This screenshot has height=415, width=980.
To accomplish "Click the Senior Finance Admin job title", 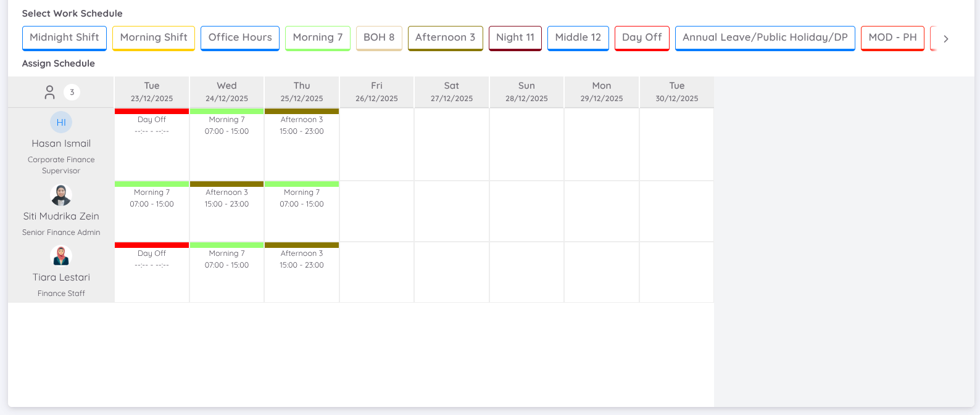I will pyautogui.click(x=61, y=232).
